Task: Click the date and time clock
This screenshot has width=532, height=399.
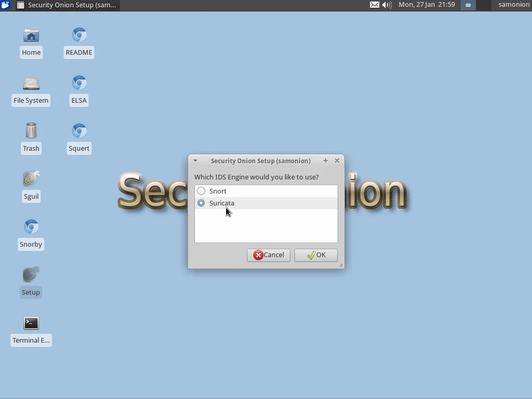Action: (427, 5)
